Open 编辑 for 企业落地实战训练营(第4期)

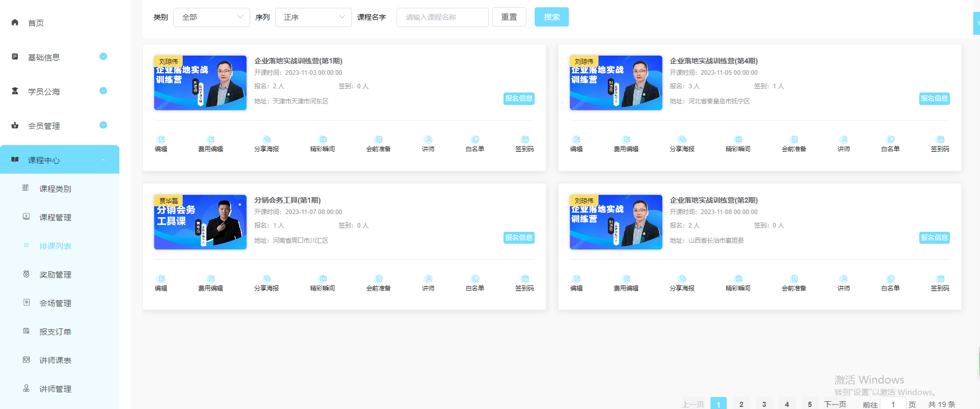[577, 144]
